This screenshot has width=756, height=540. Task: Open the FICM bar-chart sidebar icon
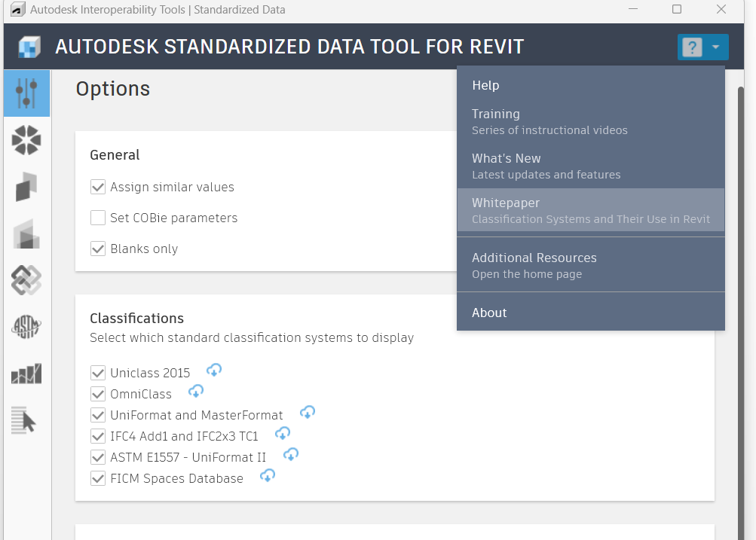(x=26, y=374)
